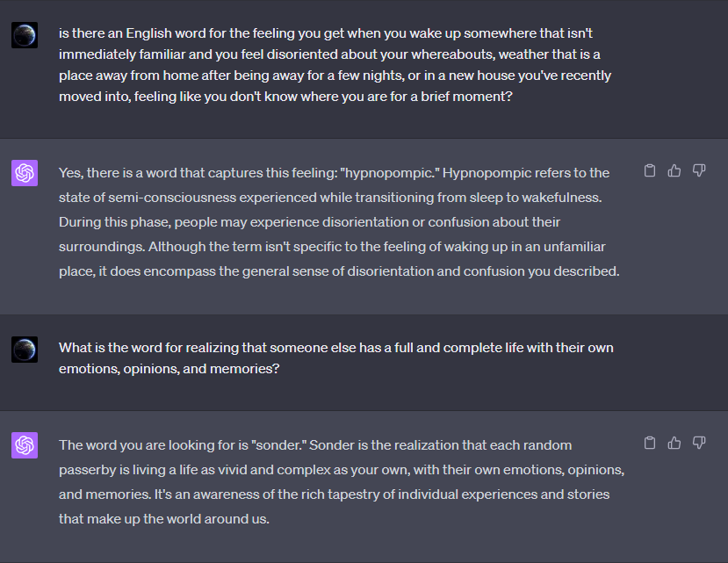Click the user avatar beside the second question
The width and height of the screenshot is (728, 563).
[x=25, y=350]
